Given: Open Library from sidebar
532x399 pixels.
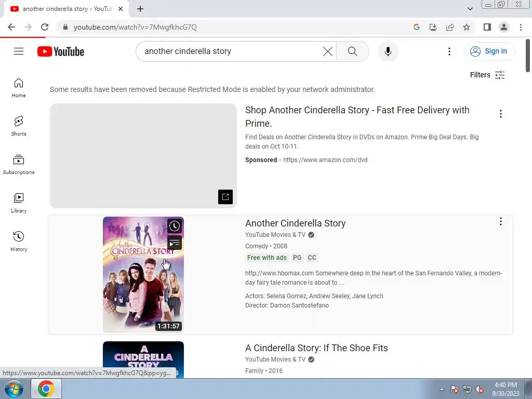Looking at the screenshot, I should (x=19, y=203).
